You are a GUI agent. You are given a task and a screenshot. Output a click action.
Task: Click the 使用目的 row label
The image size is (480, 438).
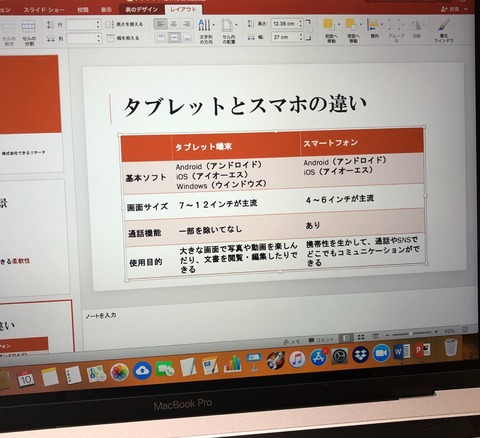click(x=146, y=262)
